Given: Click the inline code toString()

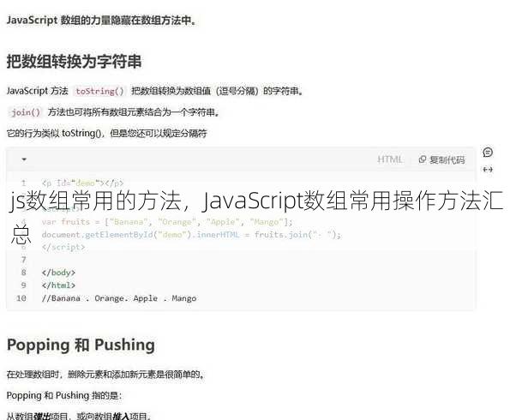Looking at the screenshot, I should 99,91.
